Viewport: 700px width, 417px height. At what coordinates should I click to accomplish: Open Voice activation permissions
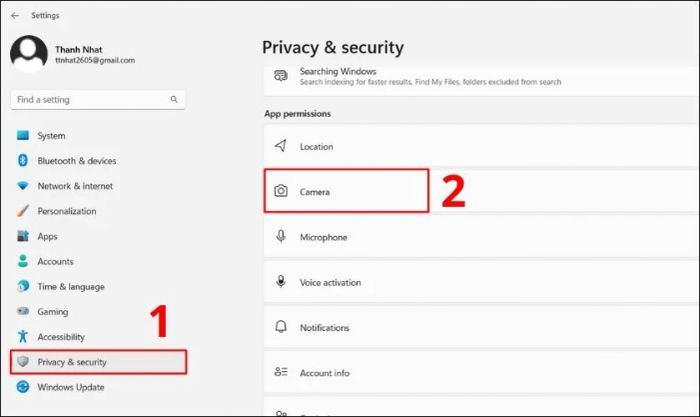click(x=330, y=283)
